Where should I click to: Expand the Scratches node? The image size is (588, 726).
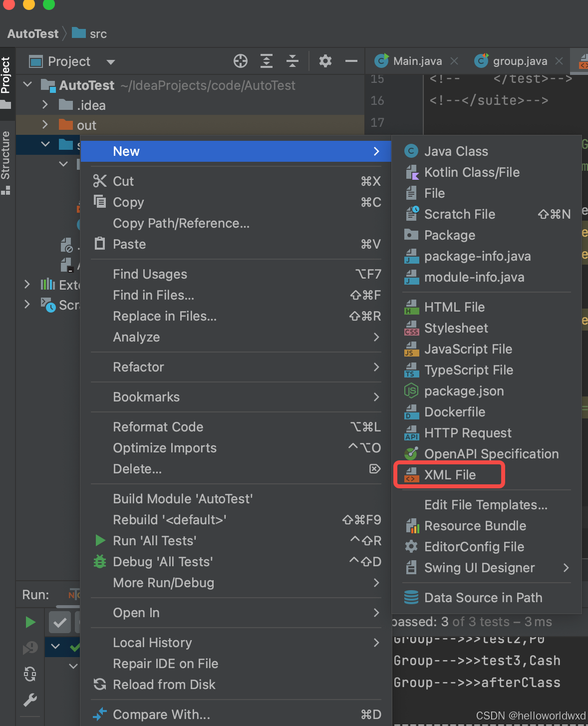(x=27, y=304)
